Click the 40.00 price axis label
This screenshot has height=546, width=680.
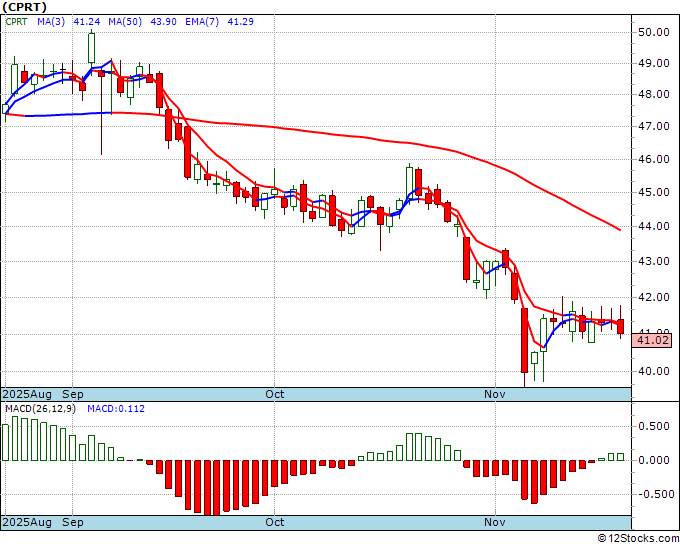point(653,371)
